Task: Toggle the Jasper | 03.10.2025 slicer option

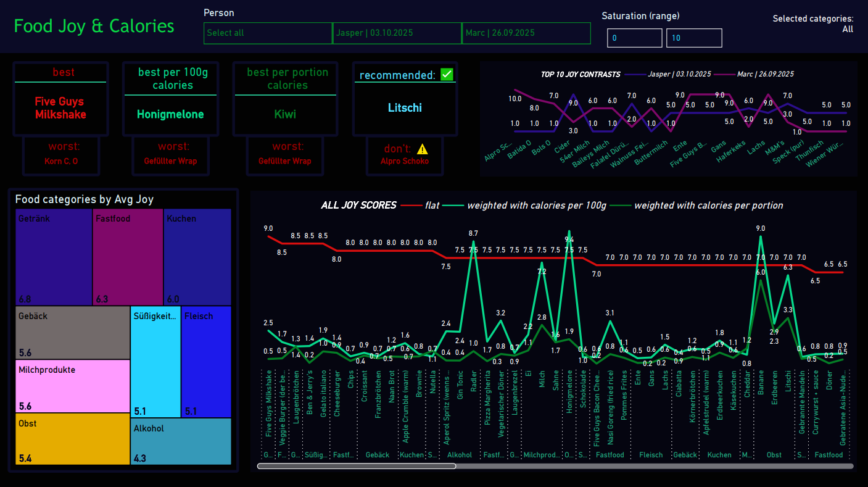Action: 397,33
